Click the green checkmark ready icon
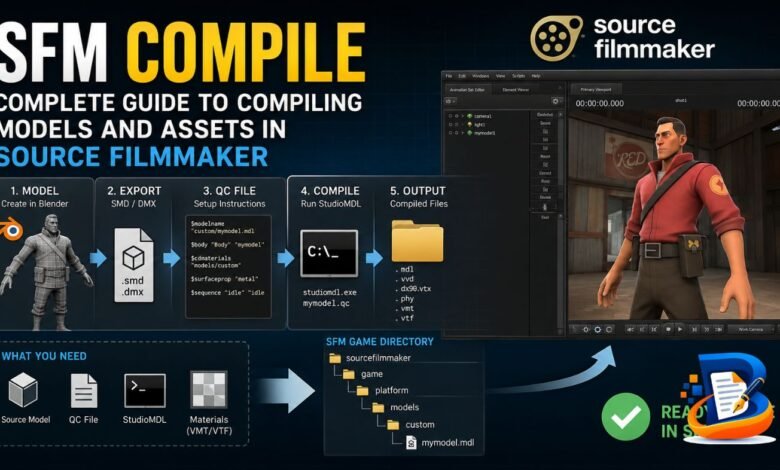780x470 pixels. (625, 417)
